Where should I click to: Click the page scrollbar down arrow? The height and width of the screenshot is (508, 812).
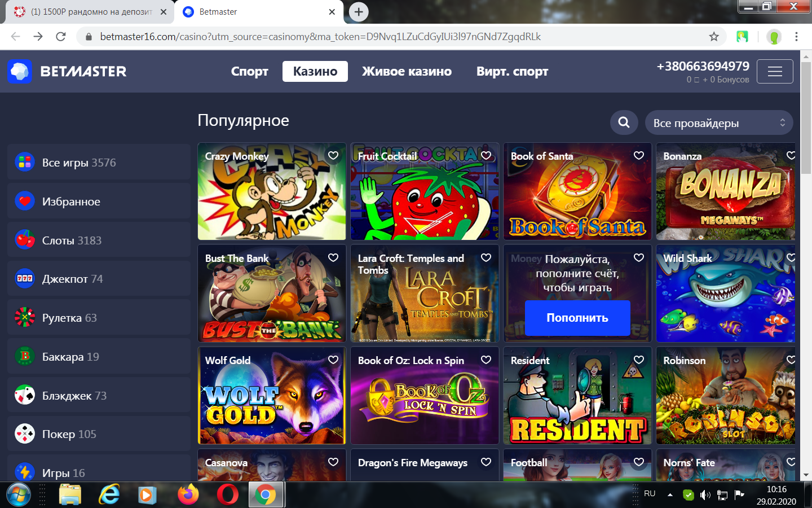coord(806,476)
